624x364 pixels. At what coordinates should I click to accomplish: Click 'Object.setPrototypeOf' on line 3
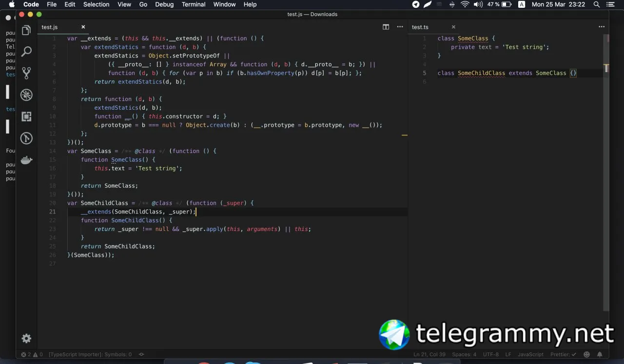point(184,56)
